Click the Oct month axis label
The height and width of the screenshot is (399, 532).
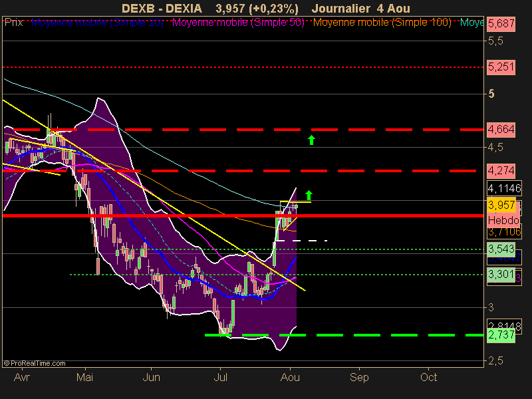click(428, 377)
